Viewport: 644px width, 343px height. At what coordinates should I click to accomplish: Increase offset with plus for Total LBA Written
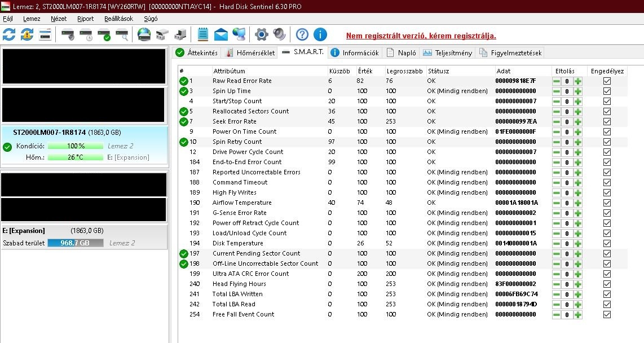click(578, 294)
